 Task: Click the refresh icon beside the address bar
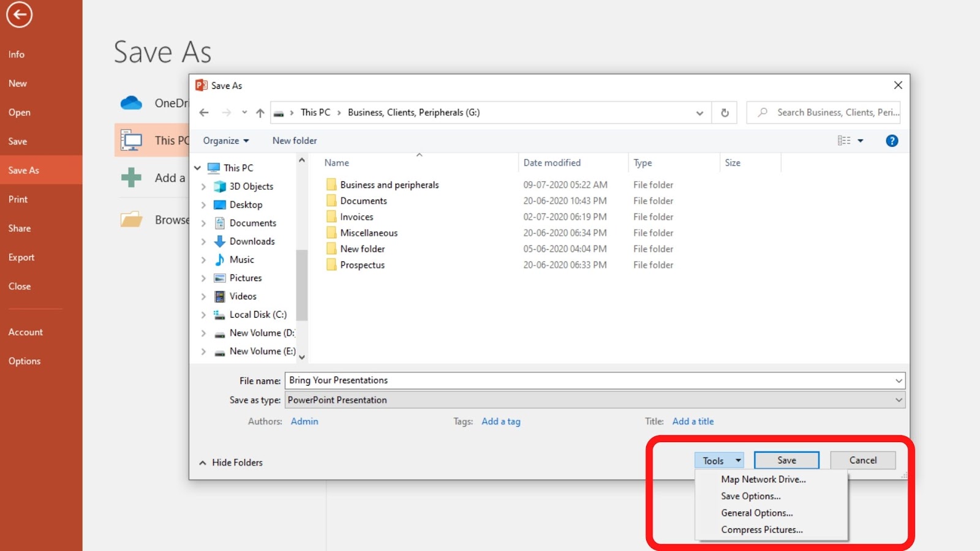(724, 113)
